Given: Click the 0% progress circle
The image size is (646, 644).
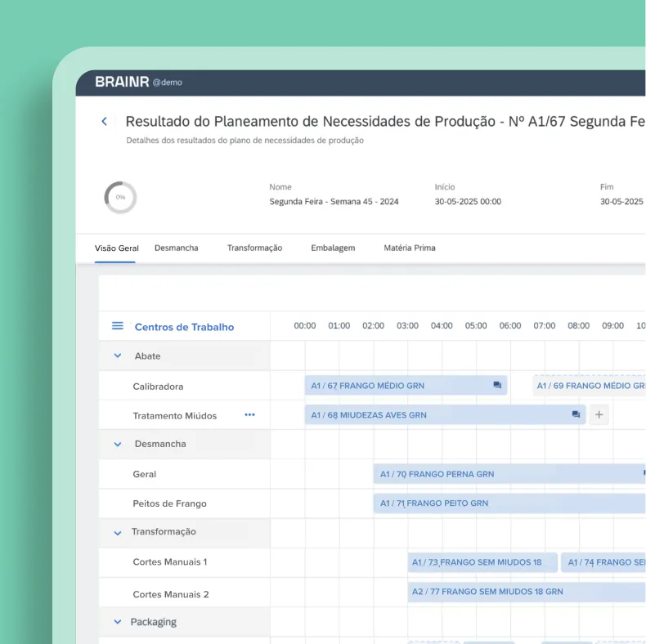Looking at the screenshot, I should tap(120, 198).
